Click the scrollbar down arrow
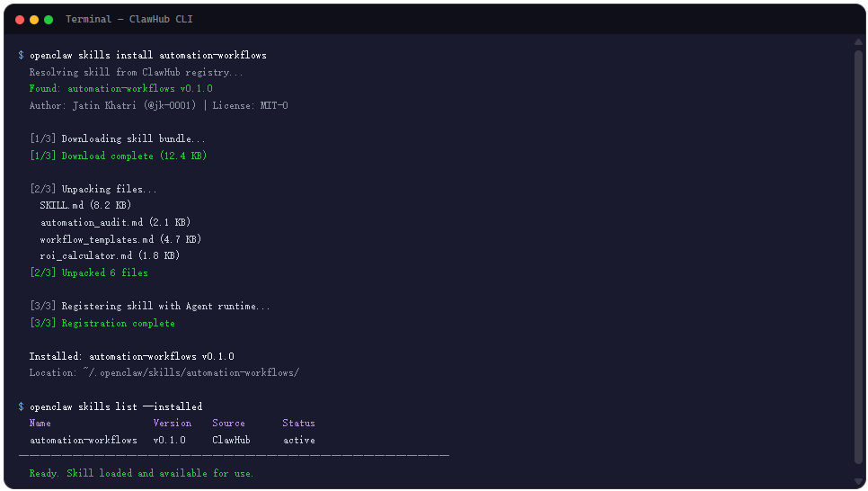 (859, 482)
